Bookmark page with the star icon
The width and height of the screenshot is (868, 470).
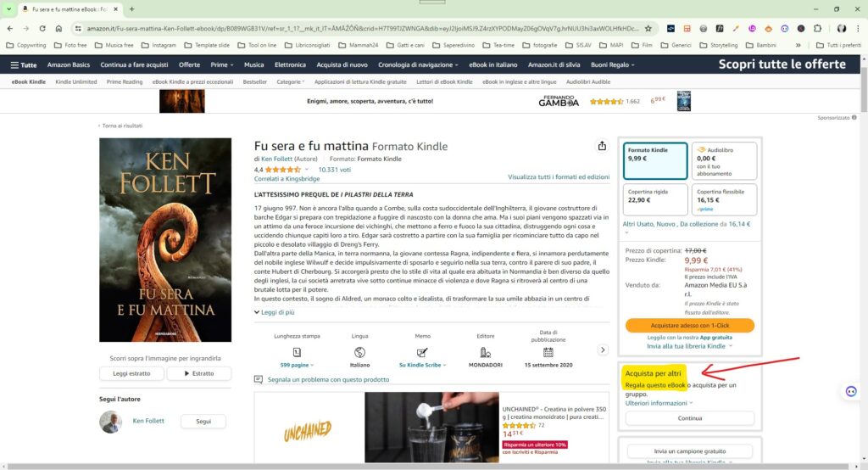coord(648,28)
